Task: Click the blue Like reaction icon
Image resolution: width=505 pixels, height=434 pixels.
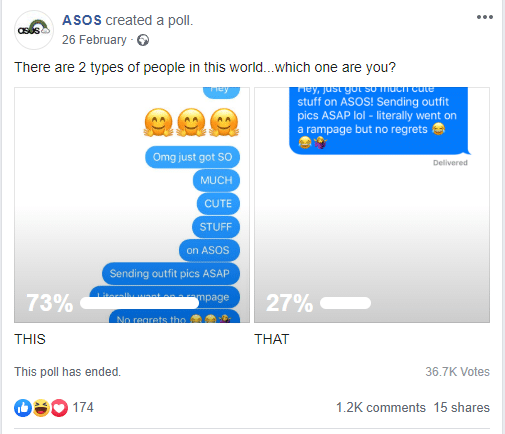Action: click(23, 408)
